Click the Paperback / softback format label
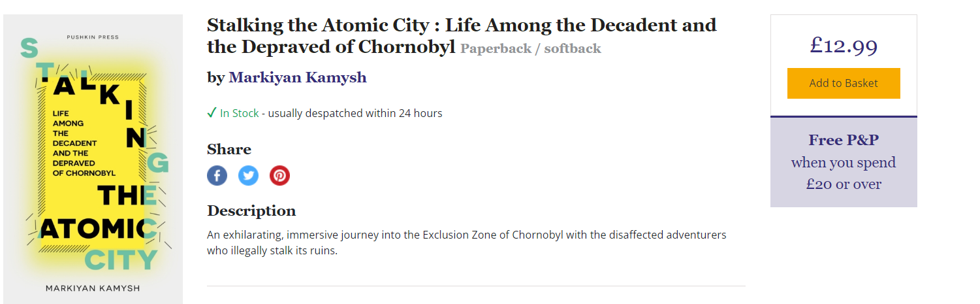 [530, 48]
